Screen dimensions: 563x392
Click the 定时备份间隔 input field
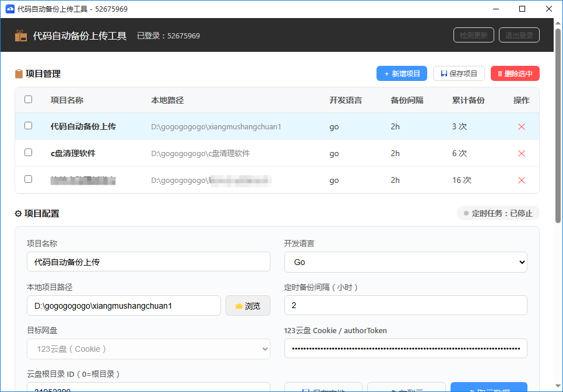[x=406, y=305]
